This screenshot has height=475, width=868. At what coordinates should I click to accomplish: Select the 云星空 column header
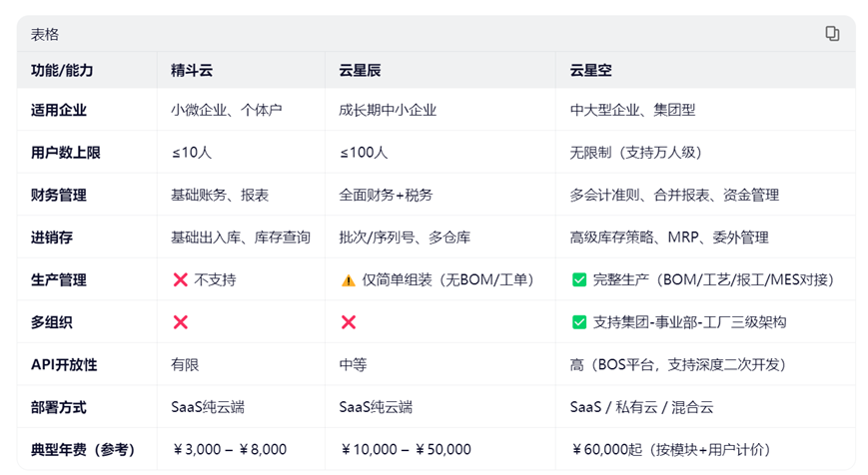coord(590,71)
